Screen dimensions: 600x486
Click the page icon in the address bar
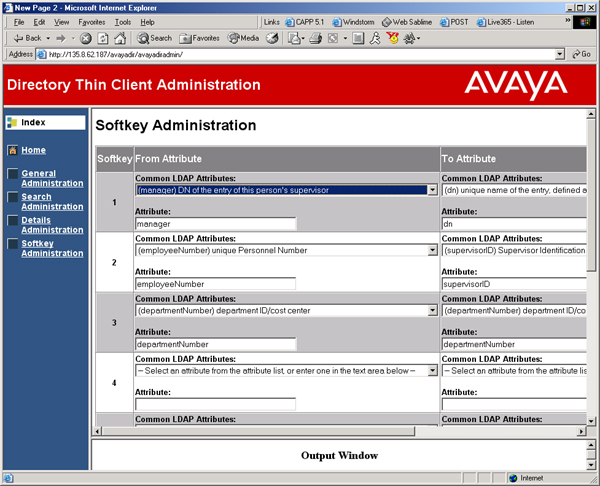41,55
